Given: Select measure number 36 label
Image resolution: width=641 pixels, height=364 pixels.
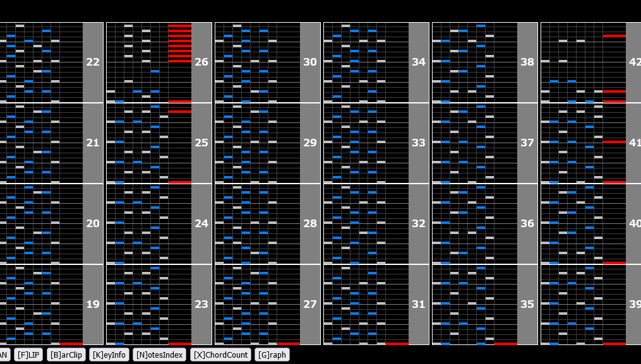Looking at the screenshot, I should (x=527, y=223).
